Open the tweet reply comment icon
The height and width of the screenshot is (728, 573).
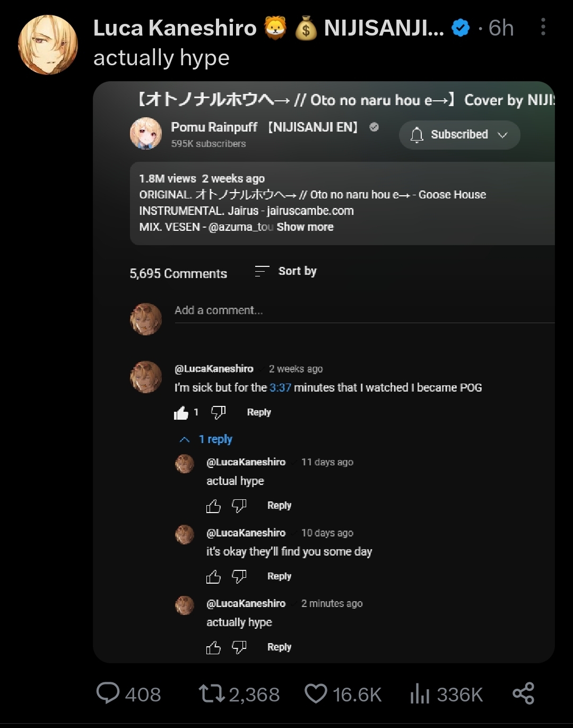pos(108,694)
